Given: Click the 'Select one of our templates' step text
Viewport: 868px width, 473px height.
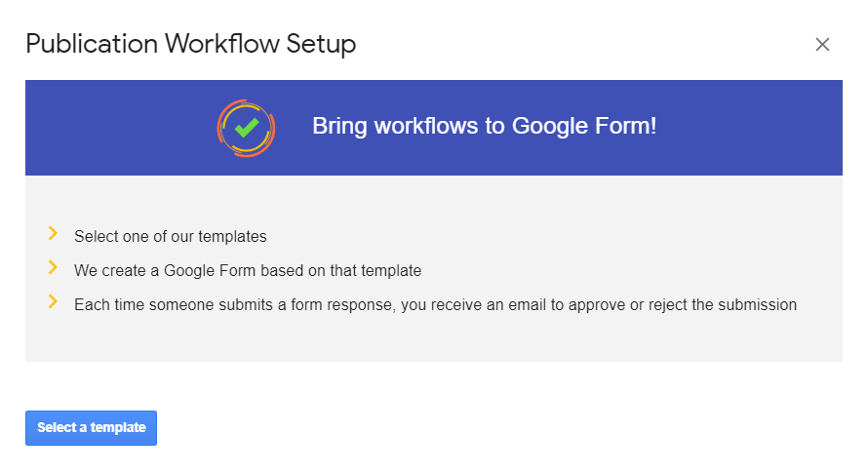Looking at the screenshot, I should tap(170, 236).
